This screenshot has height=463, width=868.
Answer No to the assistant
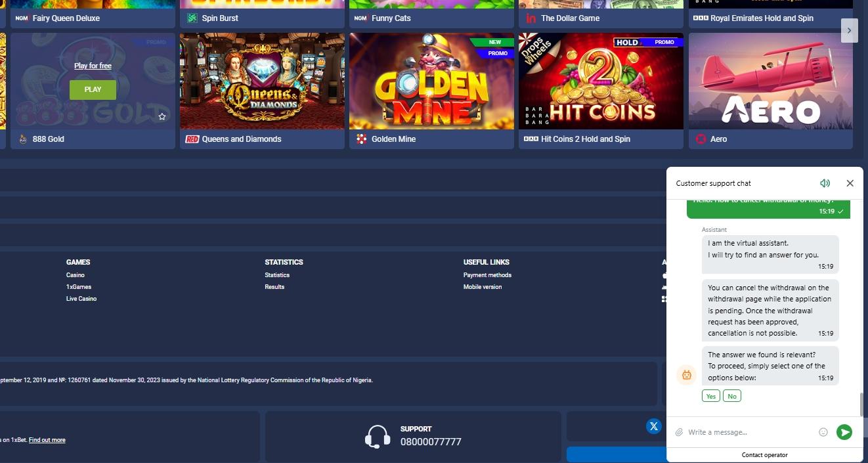[731, 396]
